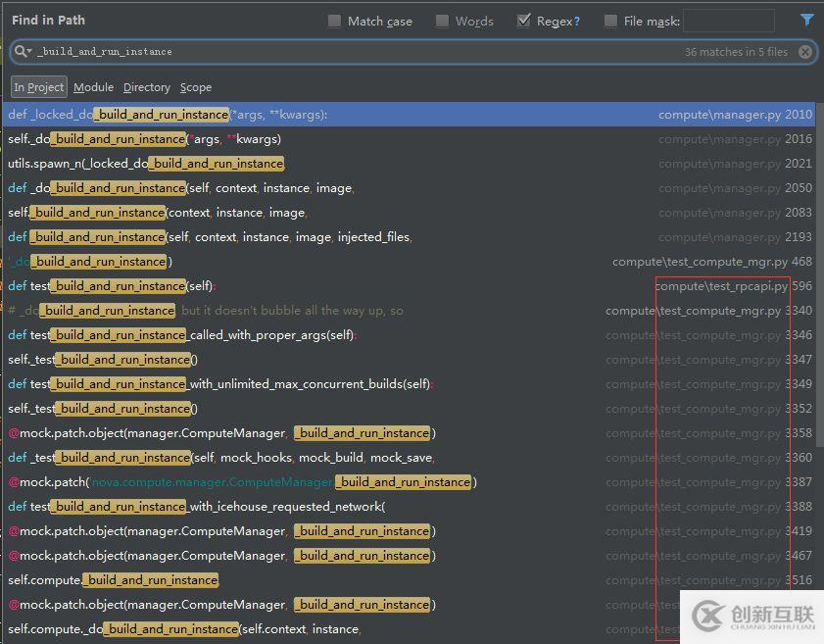The height and width of the screenshot is (644, 824).
Task: Open search history via magnifier icon
Action: 22,52
